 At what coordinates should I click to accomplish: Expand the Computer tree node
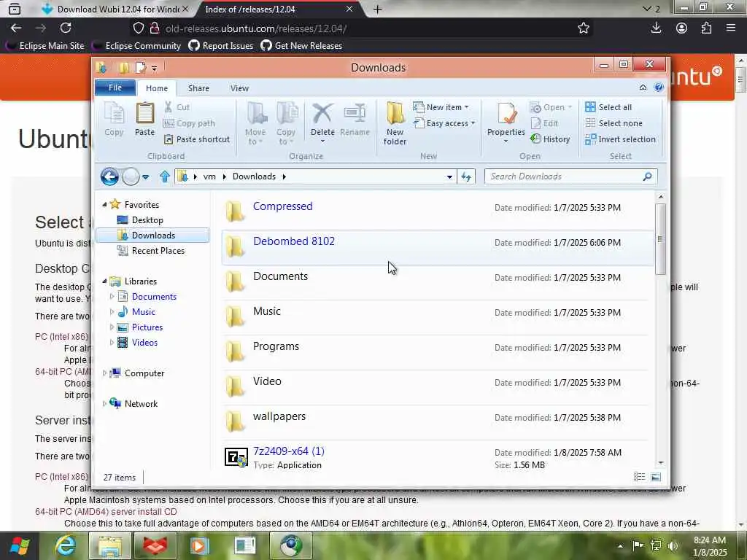click(105, 373)
